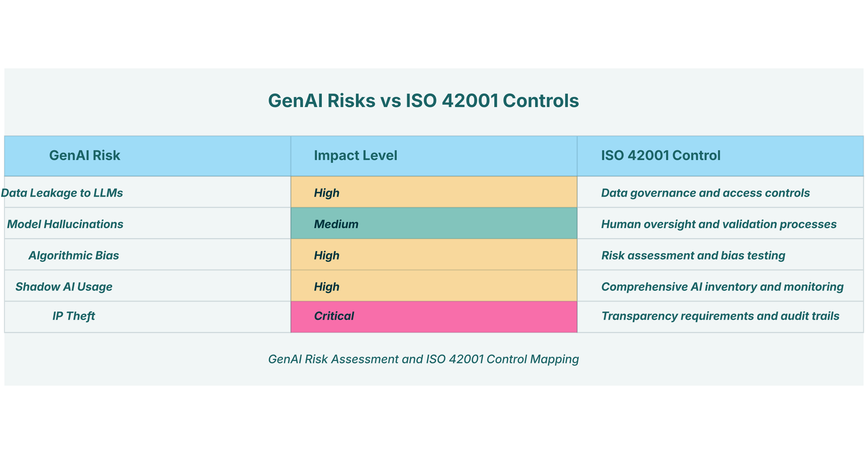
Task: Select the teal "Medium" impact cell
Action: 434,224
